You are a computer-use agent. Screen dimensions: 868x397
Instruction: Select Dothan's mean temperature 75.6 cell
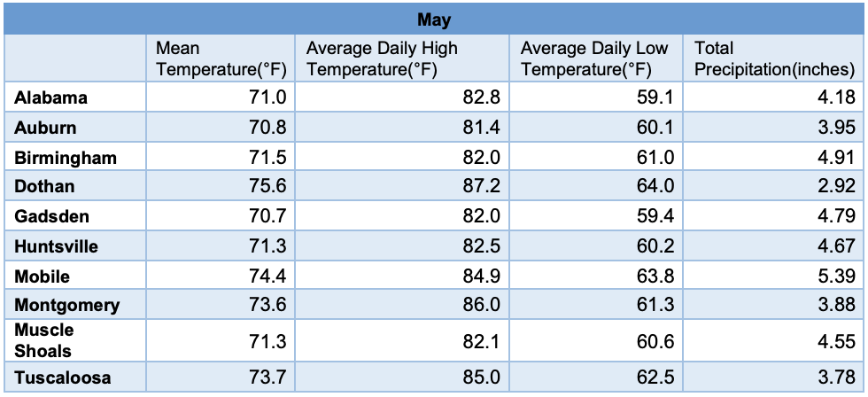tap(221, 186)
